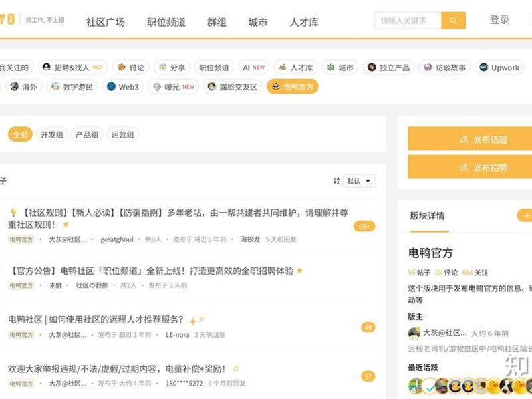Open 如何使用社区的远程人才推荐服务 post
This screenshot has width=532, height=399.
pos(96,319)
